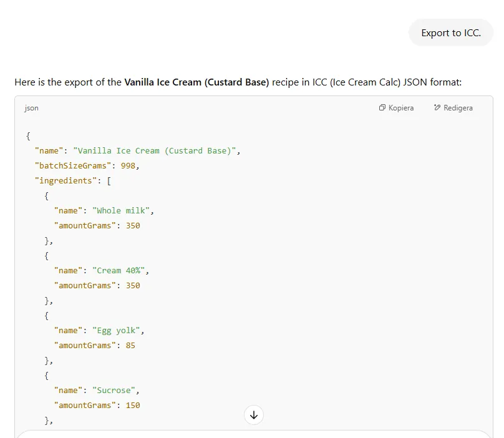
Task: Click the message input field at bottom
Action: click(x=254, y=434)
